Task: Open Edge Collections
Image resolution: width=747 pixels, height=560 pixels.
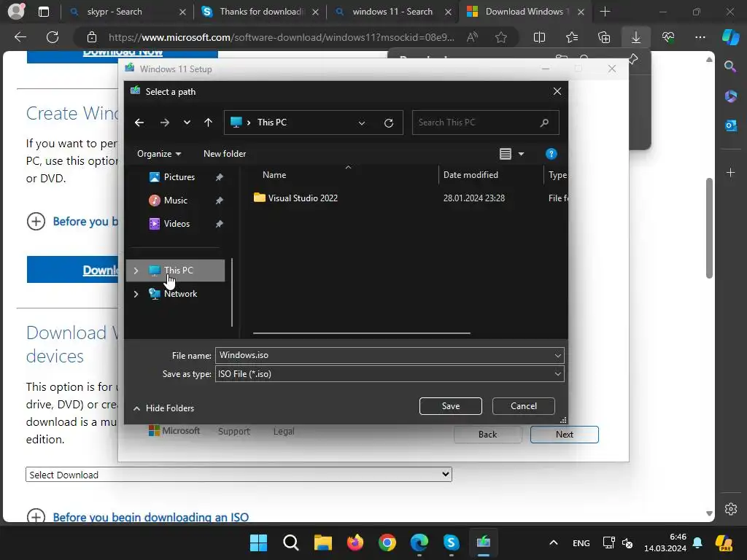Action: pos(604,37)
